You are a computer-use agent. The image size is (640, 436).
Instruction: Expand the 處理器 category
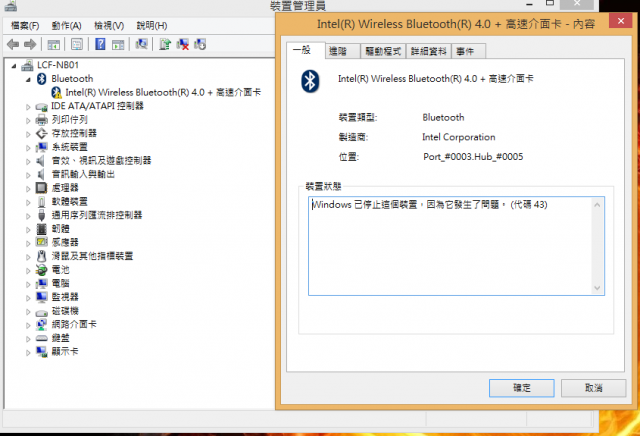[28, 189]
